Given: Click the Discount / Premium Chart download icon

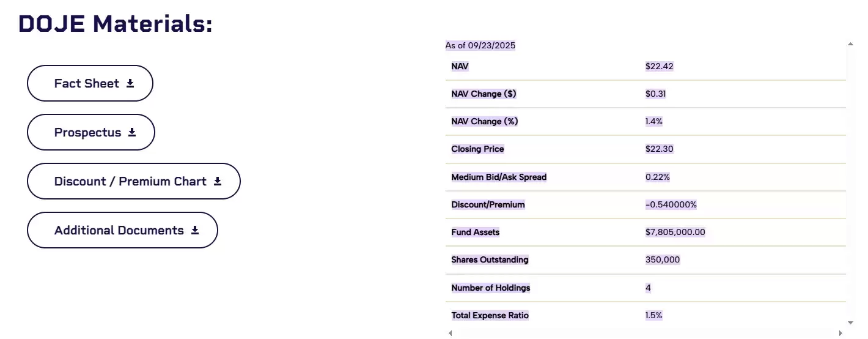Looking at the screenshot, I should point(218,182).
